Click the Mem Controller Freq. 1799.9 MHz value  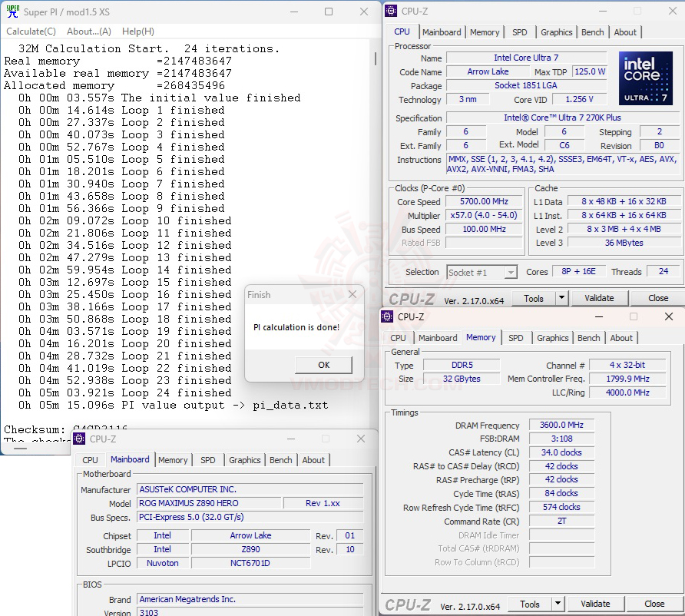coord(627,379)
